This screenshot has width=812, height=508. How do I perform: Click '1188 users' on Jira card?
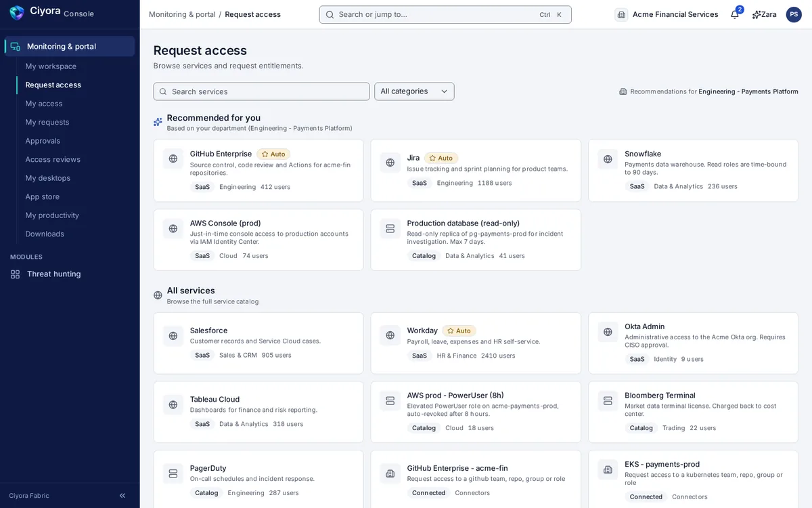coord(495,183)
